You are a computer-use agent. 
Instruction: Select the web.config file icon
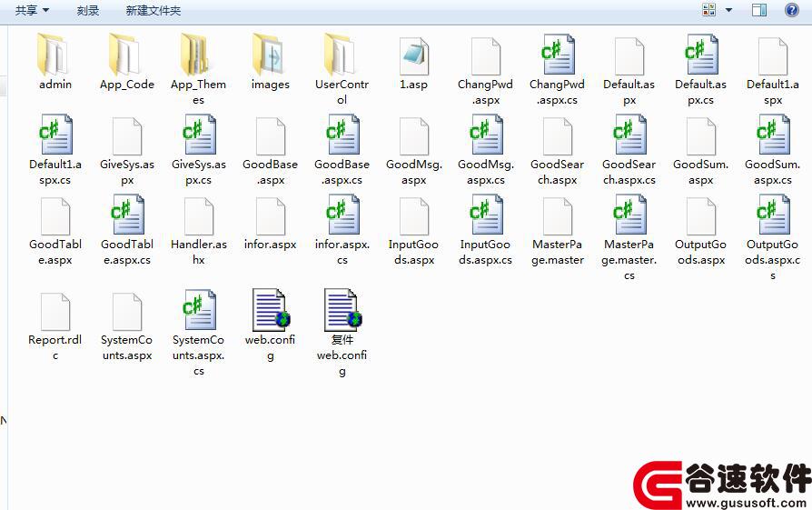click(272, 311)
